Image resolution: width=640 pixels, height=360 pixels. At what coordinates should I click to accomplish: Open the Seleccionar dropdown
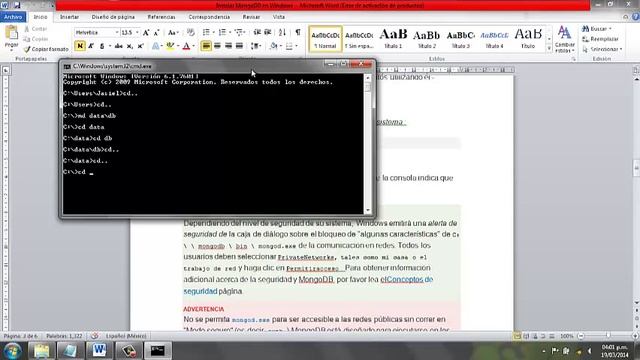[x=602, y=49]
